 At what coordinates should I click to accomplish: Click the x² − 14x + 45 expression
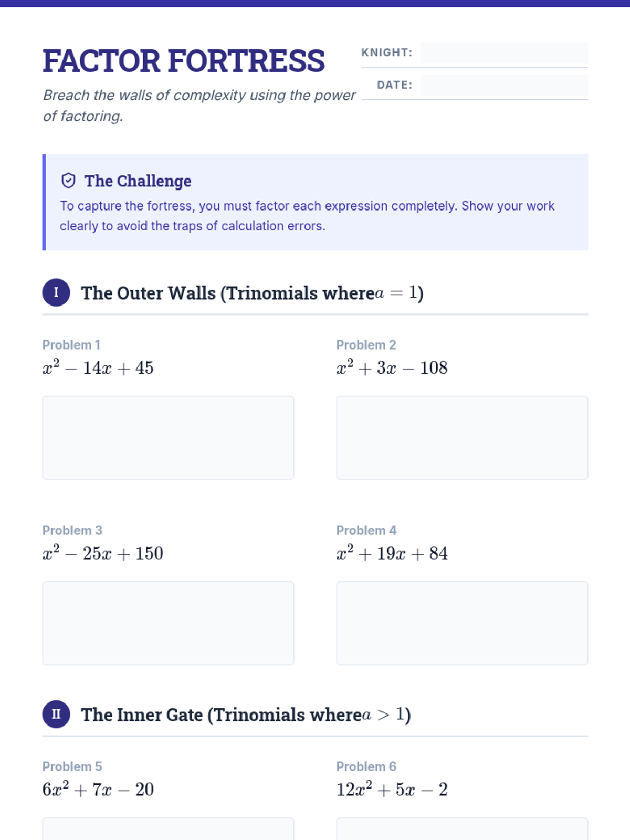pos(98,367)
